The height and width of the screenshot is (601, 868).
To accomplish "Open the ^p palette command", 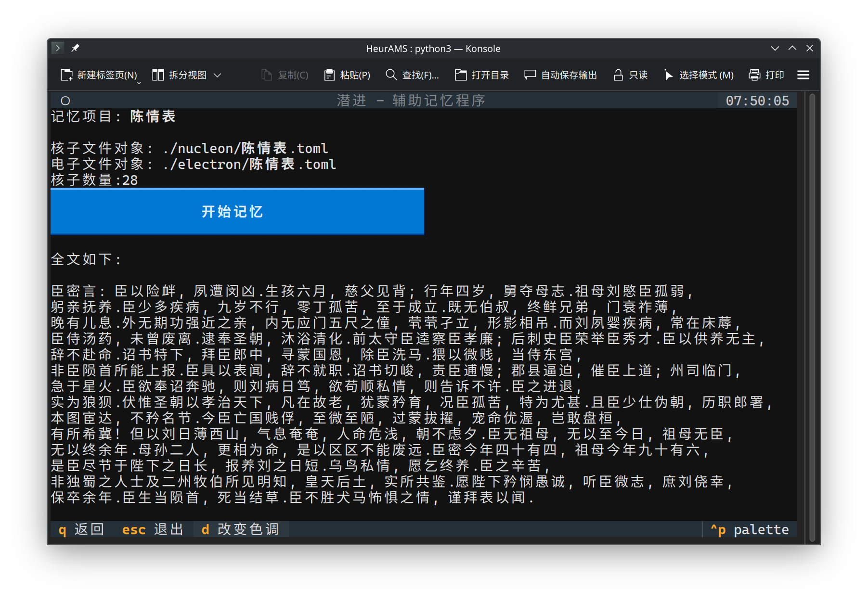I will tap(750, 529).
